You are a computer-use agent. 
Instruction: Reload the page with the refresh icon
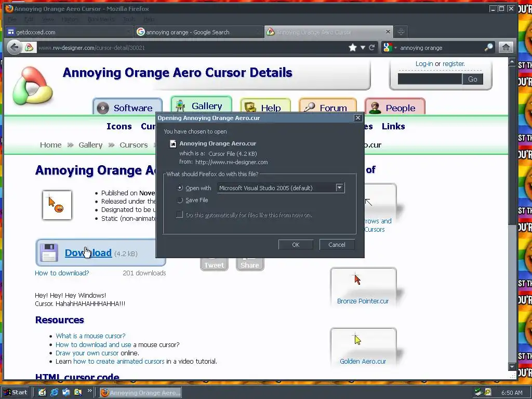372,47
